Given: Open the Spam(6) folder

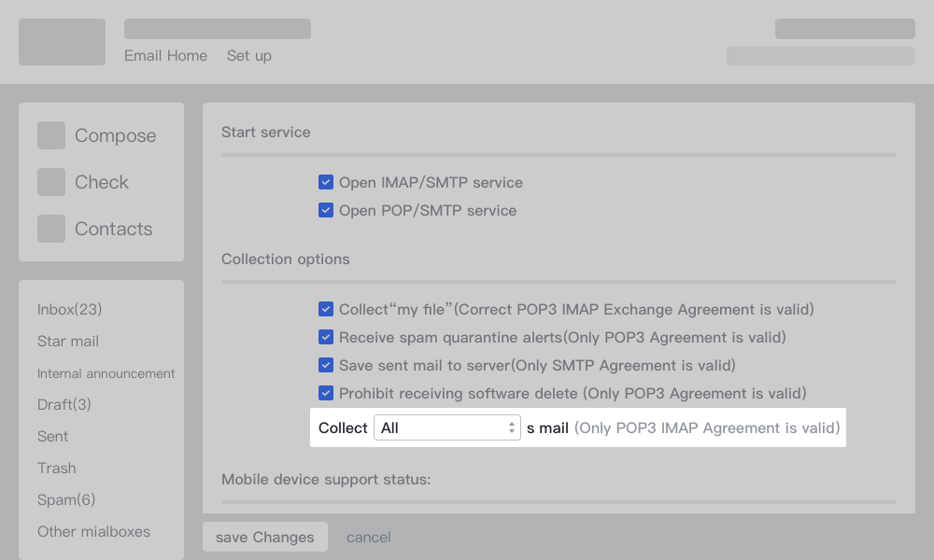Looking at the screenshot, I should (66, 500).
